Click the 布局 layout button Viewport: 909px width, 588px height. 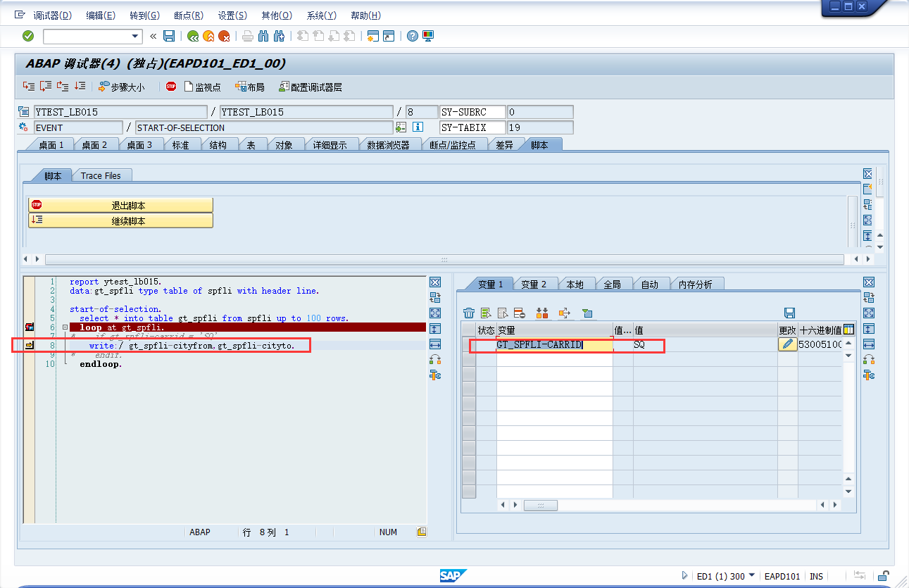(250, 87)
